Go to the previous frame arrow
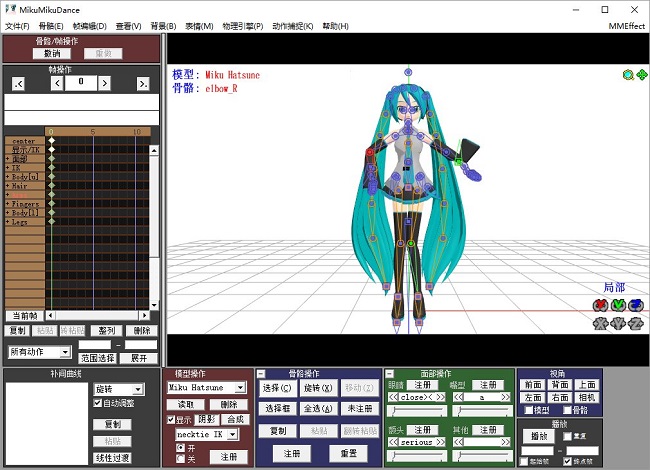Image resolution: width=650 pixels, height=470 pixels. [x=57, y=83]
